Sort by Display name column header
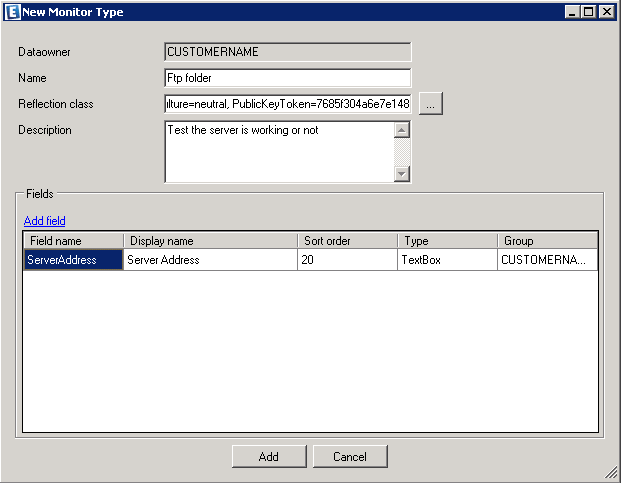The image size is (621, 483). coord(210,241)
